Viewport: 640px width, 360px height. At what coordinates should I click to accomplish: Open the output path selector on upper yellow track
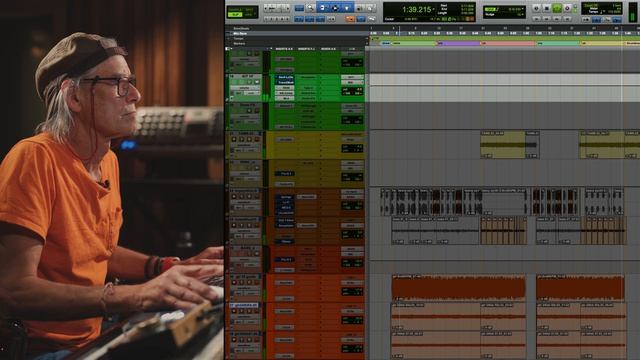coord(352,140)
